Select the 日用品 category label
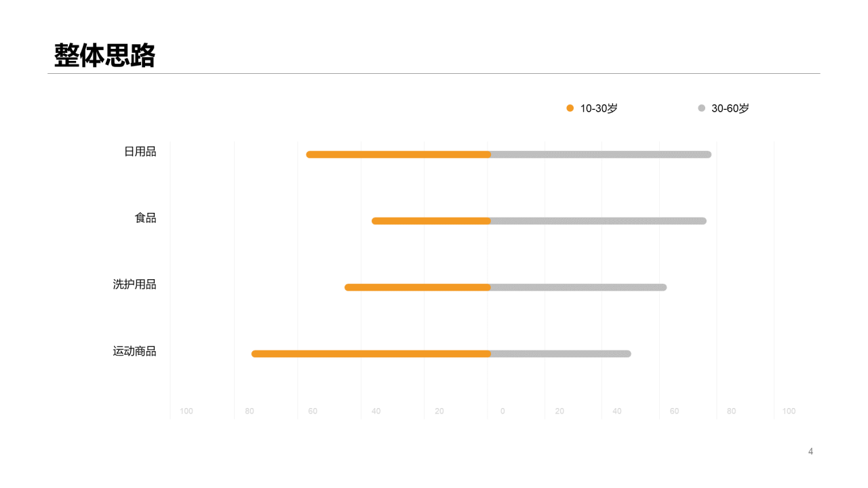Viewport: 868px width, 488px height. 140,152
